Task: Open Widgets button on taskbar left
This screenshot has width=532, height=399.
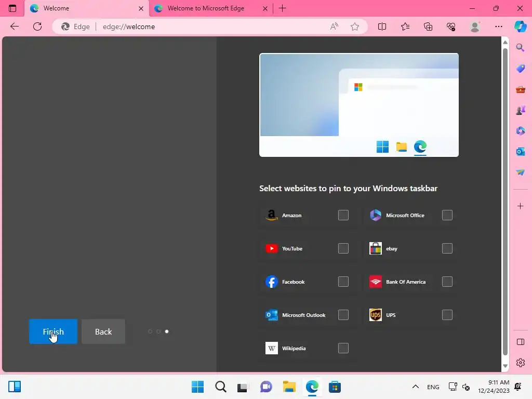Action: tap(15, 387)
